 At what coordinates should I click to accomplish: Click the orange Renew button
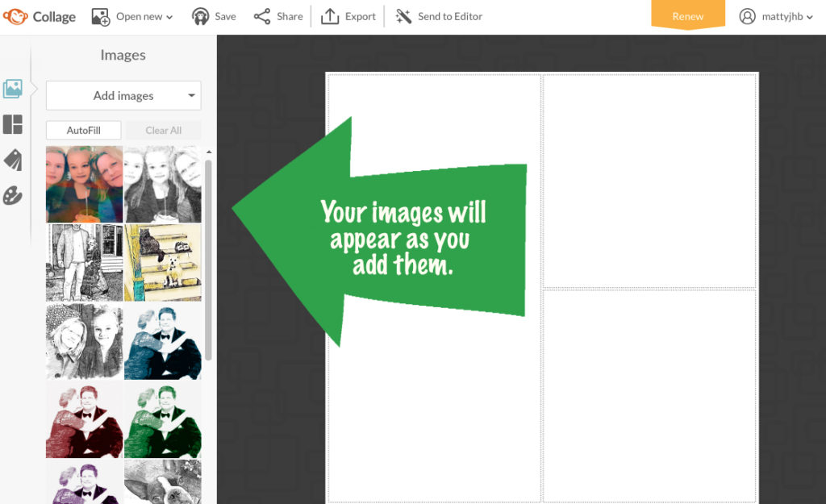coord(688,15)
